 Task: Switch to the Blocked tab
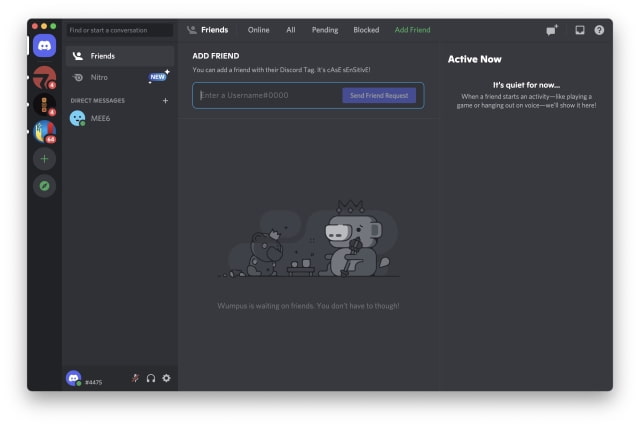(366, 30)
